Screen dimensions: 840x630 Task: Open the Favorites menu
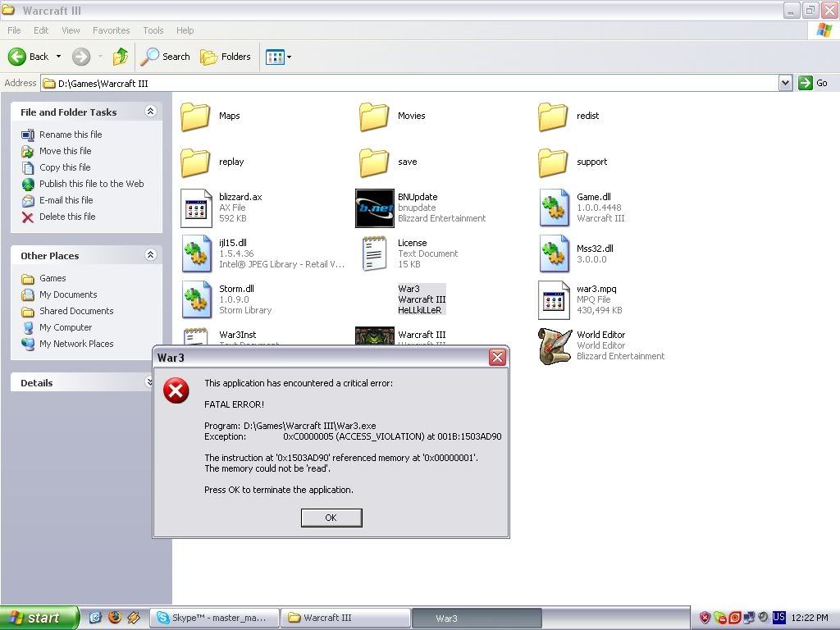tap(111, 30)
